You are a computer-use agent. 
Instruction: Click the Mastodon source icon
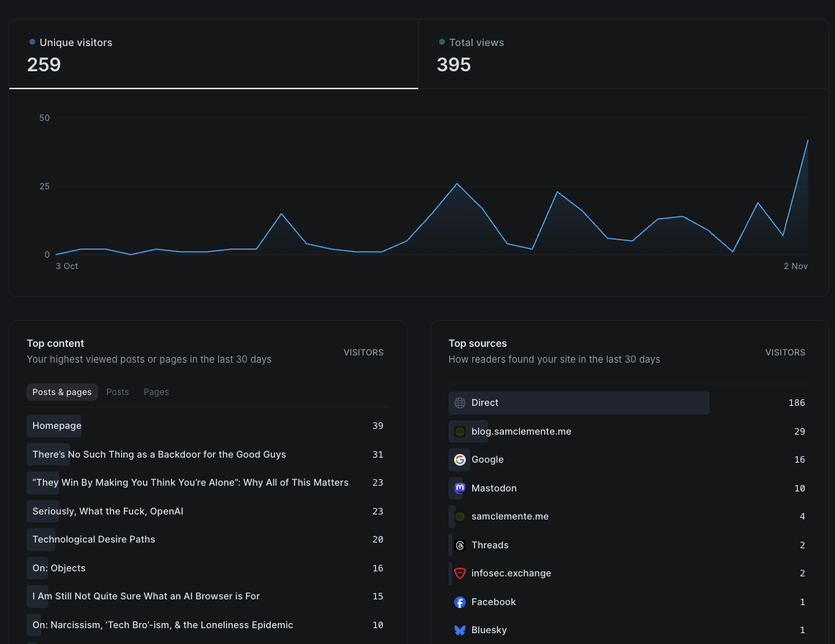(x=460, y=489)
